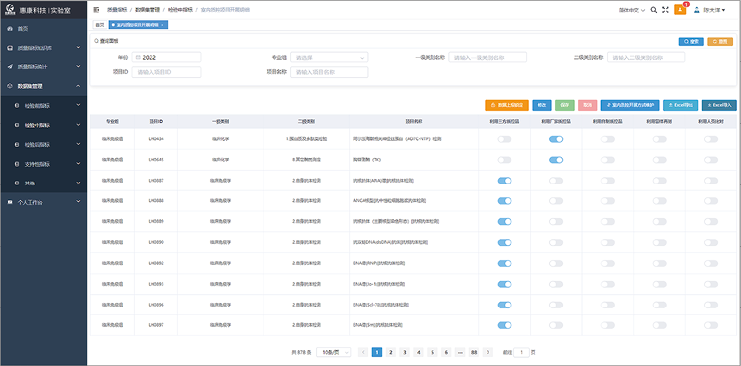Click the blue 搜索 search button
The width and height of the screenshot is (741, 366).
click(x=691, y=42)
